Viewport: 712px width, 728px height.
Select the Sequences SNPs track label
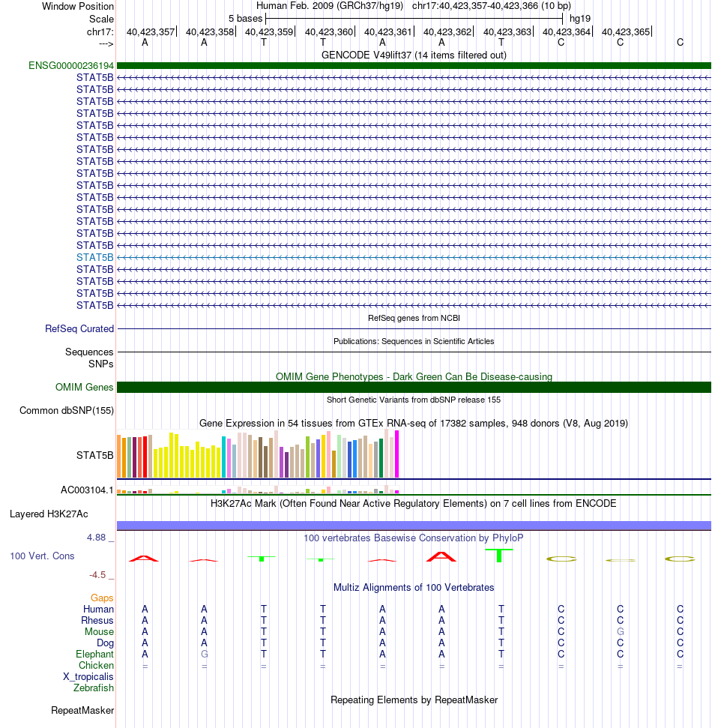click(89, 358)
